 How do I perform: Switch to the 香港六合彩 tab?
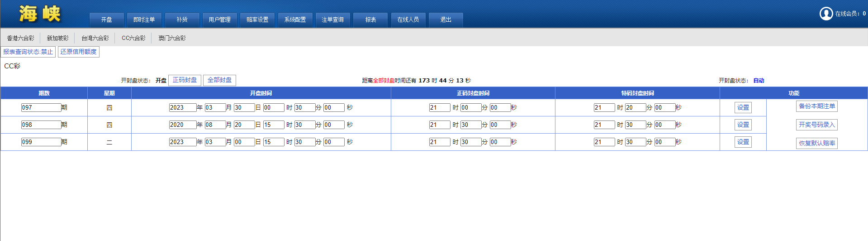tap(20, 38)
